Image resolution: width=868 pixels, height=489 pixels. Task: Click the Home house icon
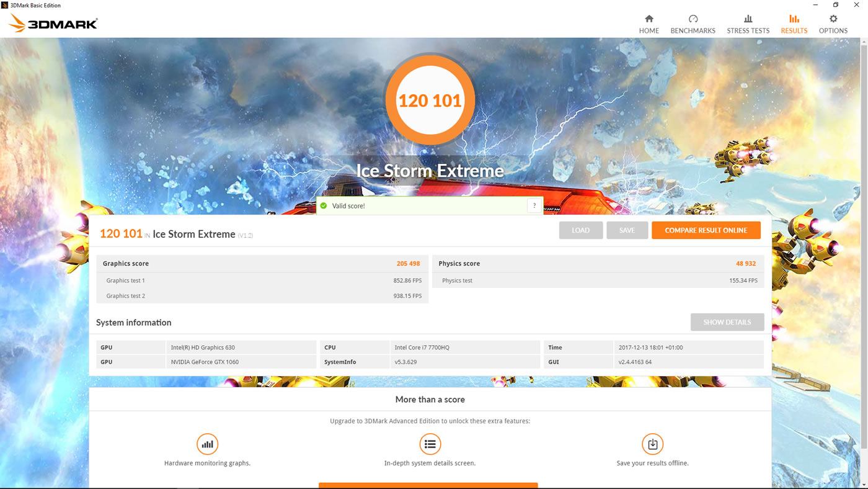click(649, 19)
